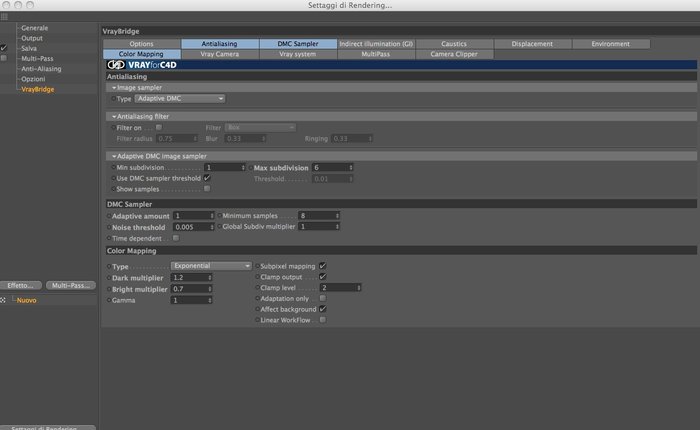Viewport: 700px width, 430px height.
Task: Click the Dark multiplier stepper arrows
Action: 210,277
